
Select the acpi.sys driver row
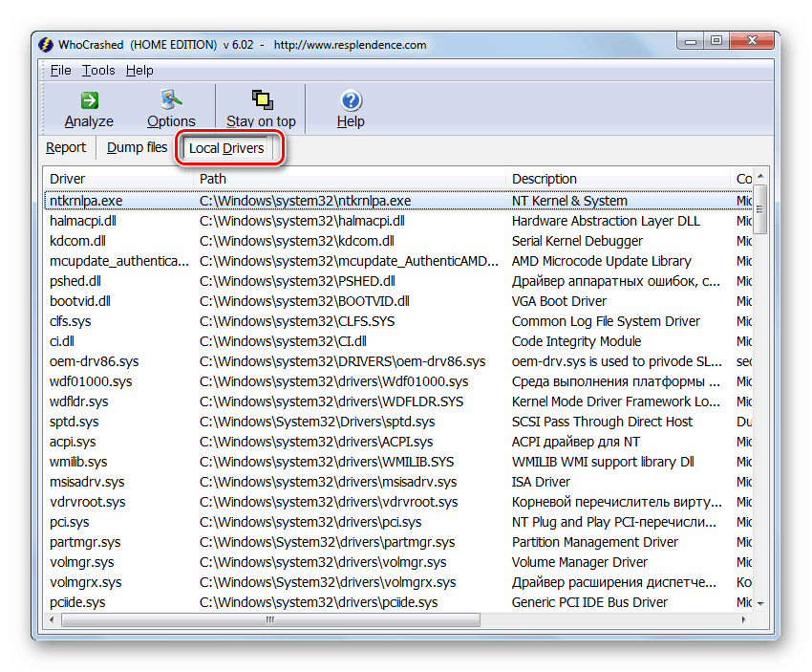[x=398, y=442]
